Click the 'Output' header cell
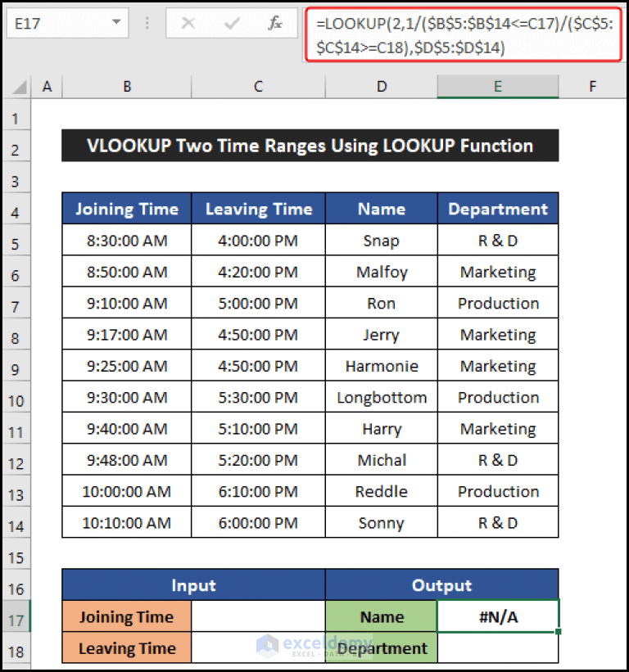Viewport: 629px width, 672px height. point(442,585)
